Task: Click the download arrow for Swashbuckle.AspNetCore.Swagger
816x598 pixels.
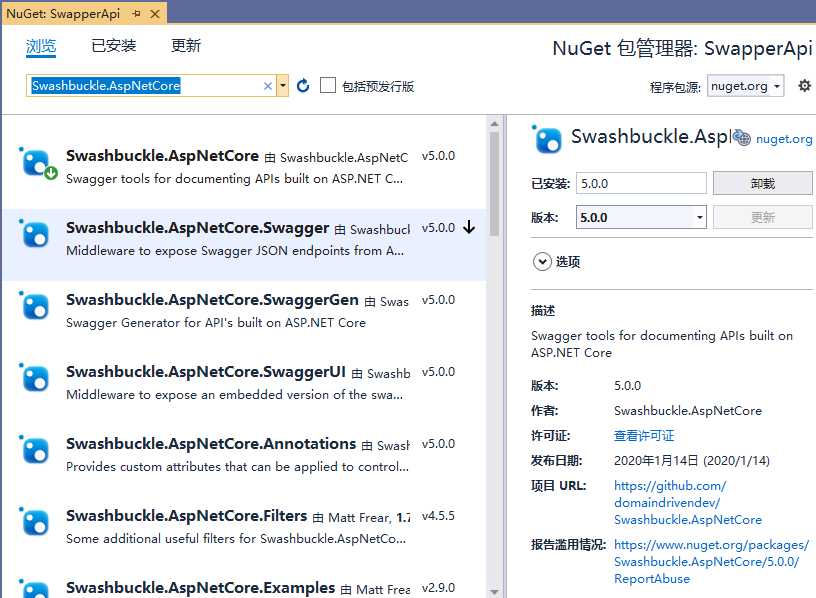Action: pyautogui.click(x=469, y=227)
